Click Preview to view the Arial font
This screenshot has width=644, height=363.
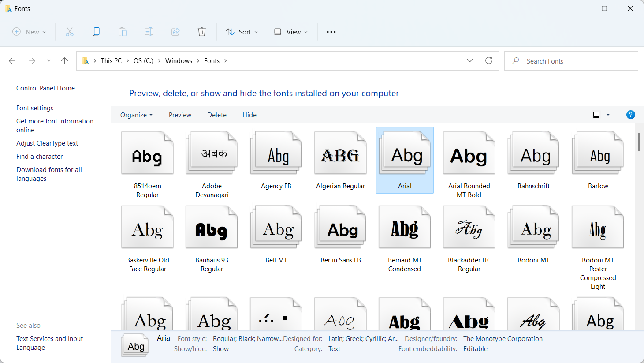click(x=180, y=115)
